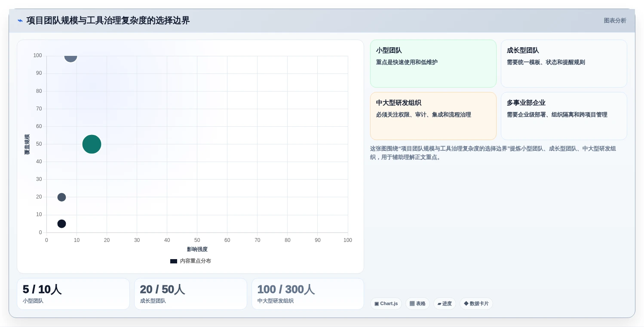The height and width of the screenshot is (327, 644).
Task: Toggle the 内容重点分布 legend entry
Action: click(x=190, y=261)
